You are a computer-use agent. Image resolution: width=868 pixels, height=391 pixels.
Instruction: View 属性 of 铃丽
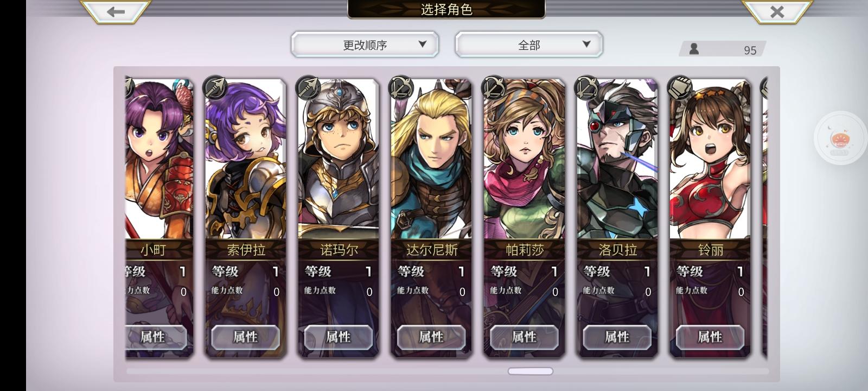point(710,337)
